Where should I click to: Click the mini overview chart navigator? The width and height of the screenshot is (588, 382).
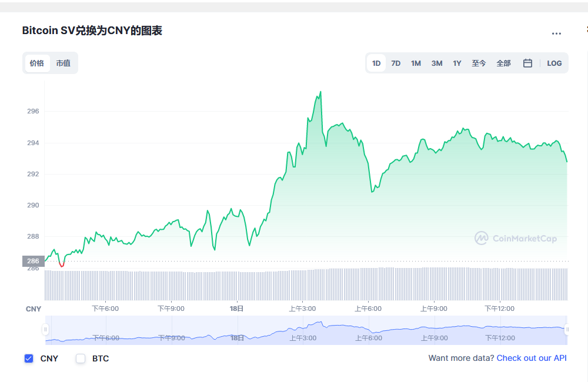click(306, 330)
